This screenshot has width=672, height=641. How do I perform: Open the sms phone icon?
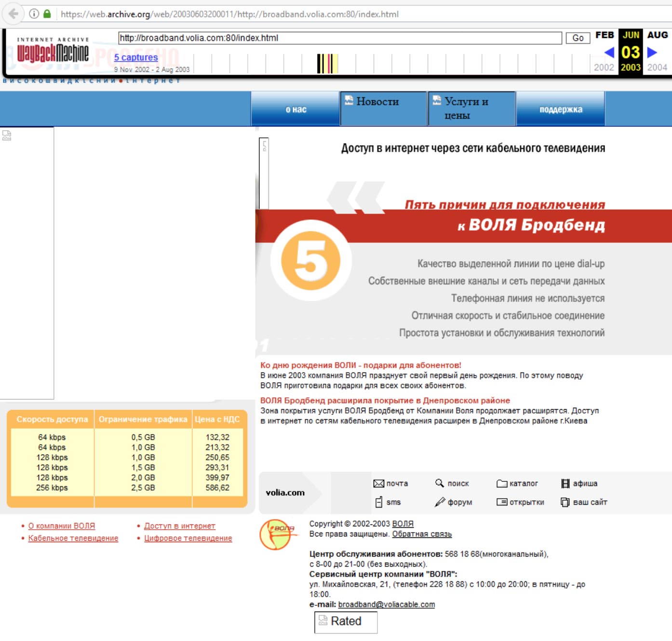coord(379,502)
